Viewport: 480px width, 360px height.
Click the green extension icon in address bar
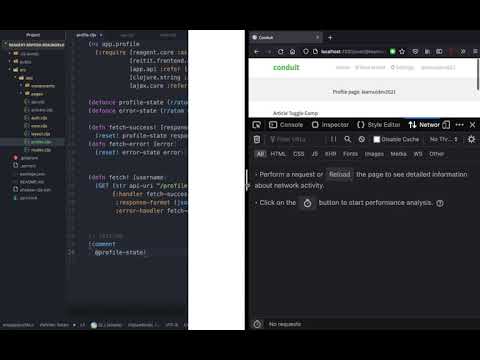[x=393, y=51]
